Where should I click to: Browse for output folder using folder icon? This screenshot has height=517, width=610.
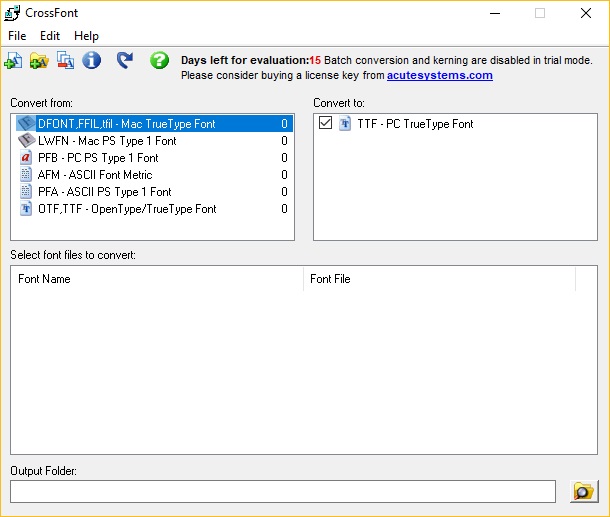coord(583,491)
